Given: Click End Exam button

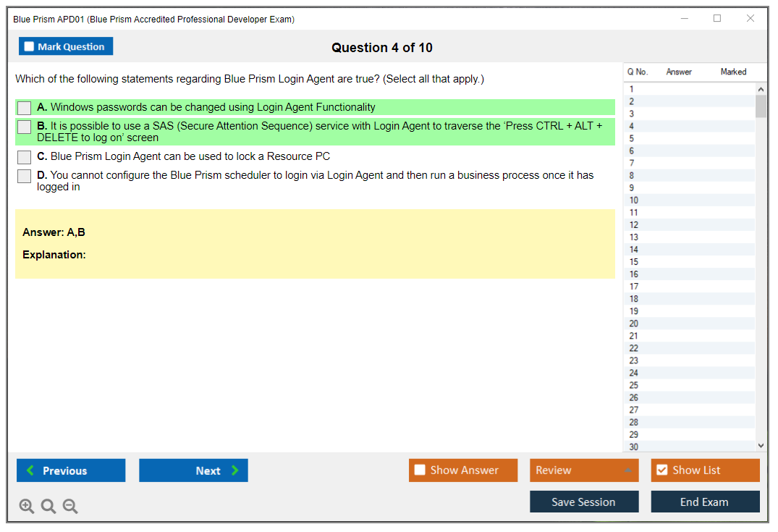Looking at the screenshot, I should (x=705, y=502).
